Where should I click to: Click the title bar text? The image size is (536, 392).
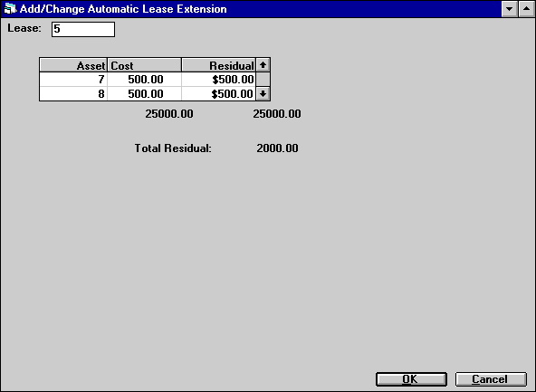coord(123,9)
